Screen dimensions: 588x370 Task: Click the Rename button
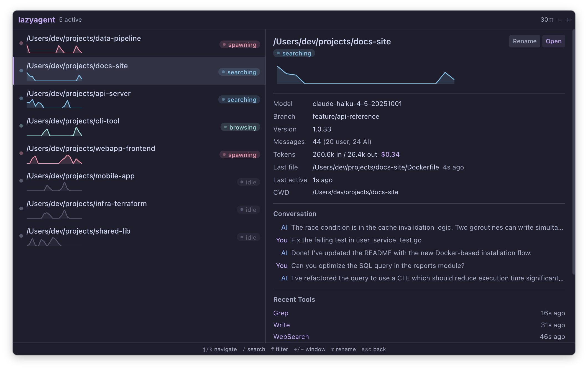click(525, 41)
